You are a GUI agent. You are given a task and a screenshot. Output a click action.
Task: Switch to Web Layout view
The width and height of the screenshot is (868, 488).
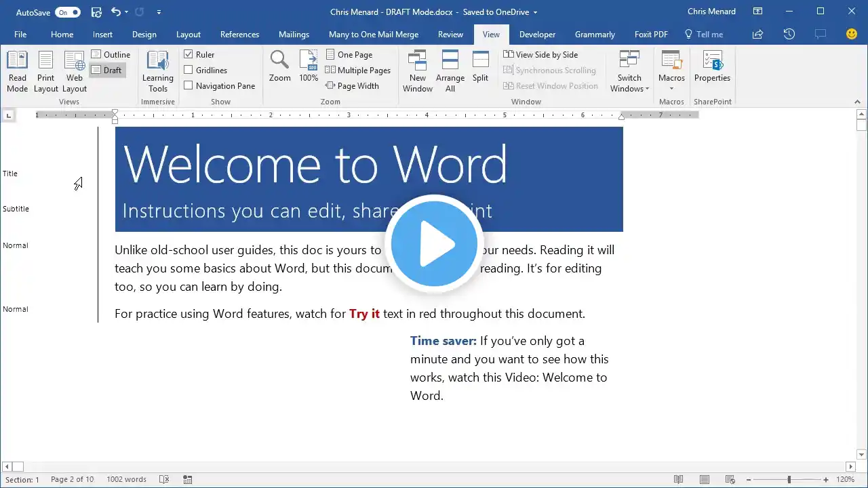click(x=74, y=72)
